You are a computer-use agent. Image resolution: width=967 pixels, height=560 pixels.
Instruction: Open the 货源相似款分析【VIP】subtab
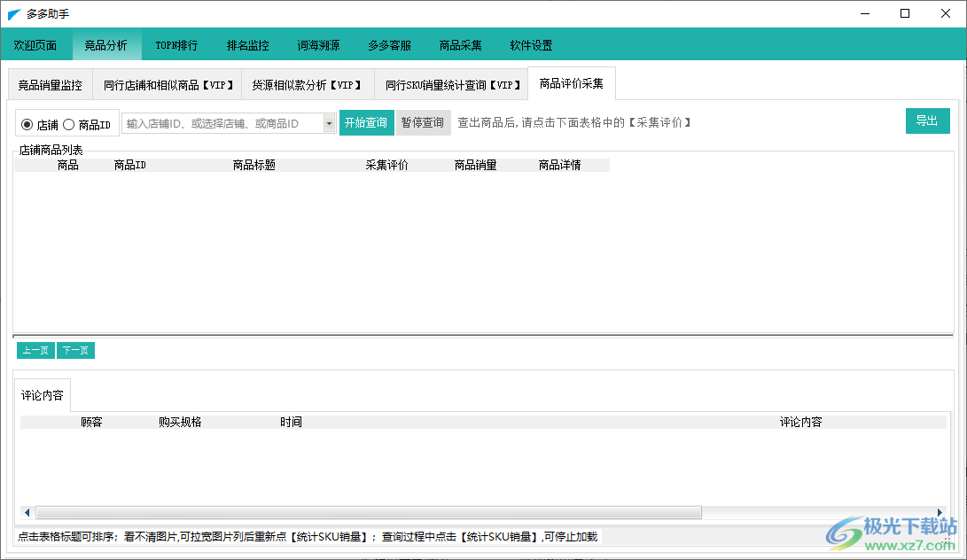pos(308,84)
